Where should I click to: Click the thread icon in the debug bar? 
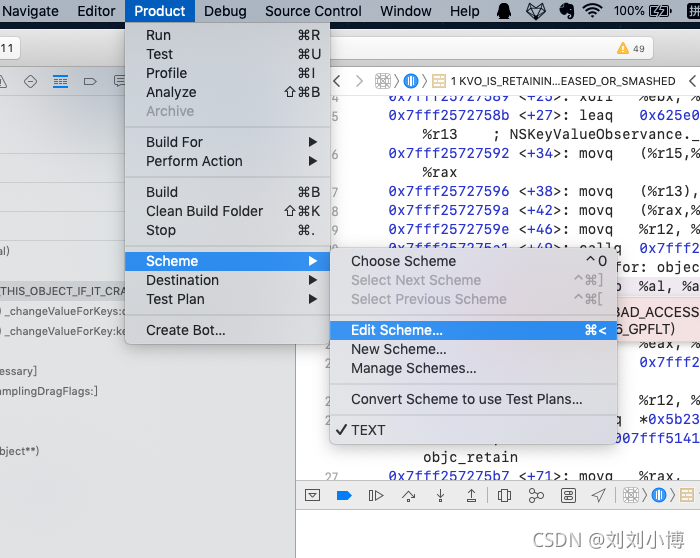tap(659, 495)
